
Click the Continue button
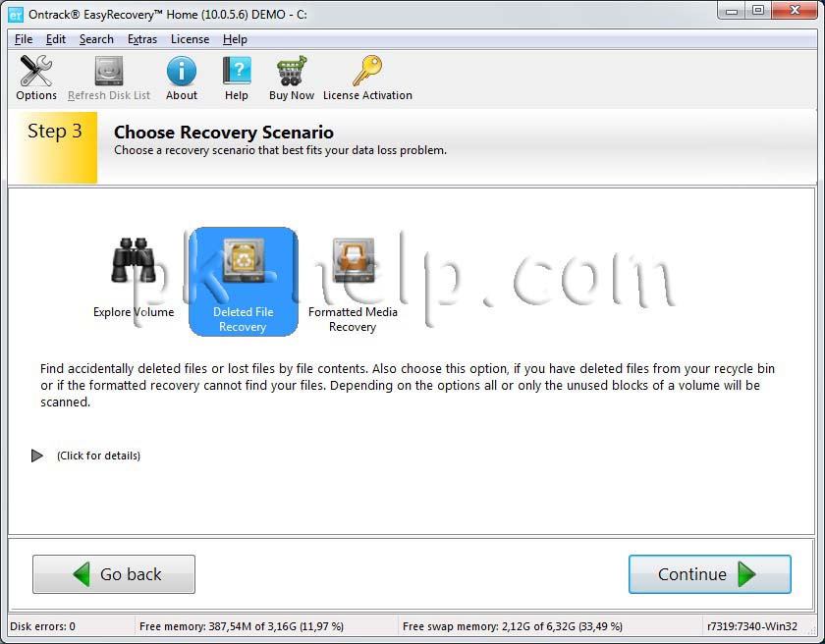(710, 574)
